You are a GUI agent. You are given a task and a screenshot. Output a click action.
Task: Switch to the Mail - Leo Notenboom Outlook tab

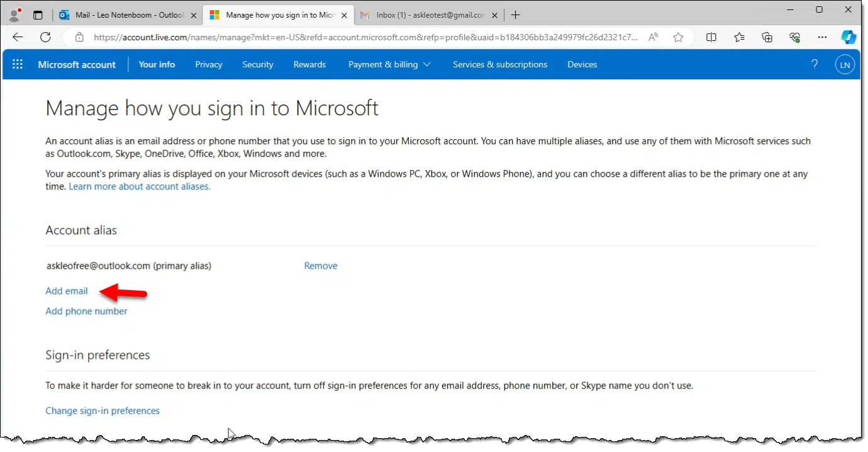pos(127,15)
